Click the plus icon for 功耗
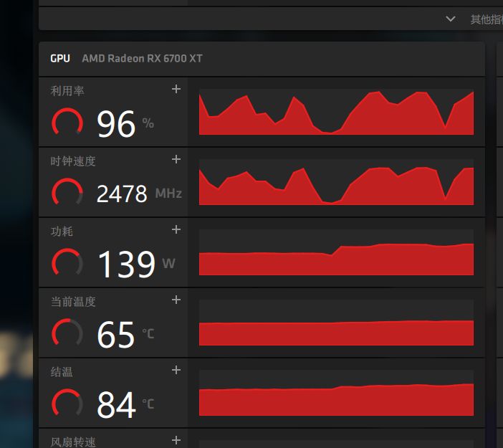Viewport: 503px width, 448px height. point(176,229)
